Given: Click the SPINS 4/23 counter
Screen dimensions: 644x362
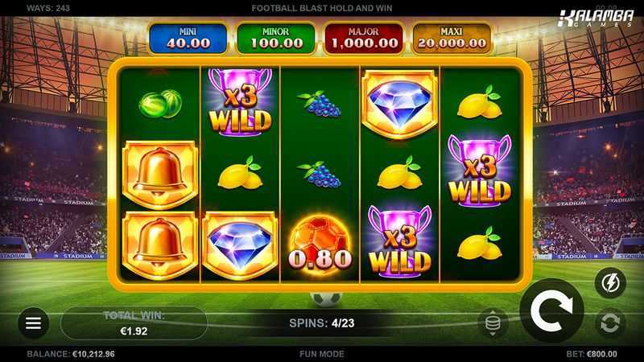Looking at the screenshot, I should pyautogui.click(x=321, y=323).
